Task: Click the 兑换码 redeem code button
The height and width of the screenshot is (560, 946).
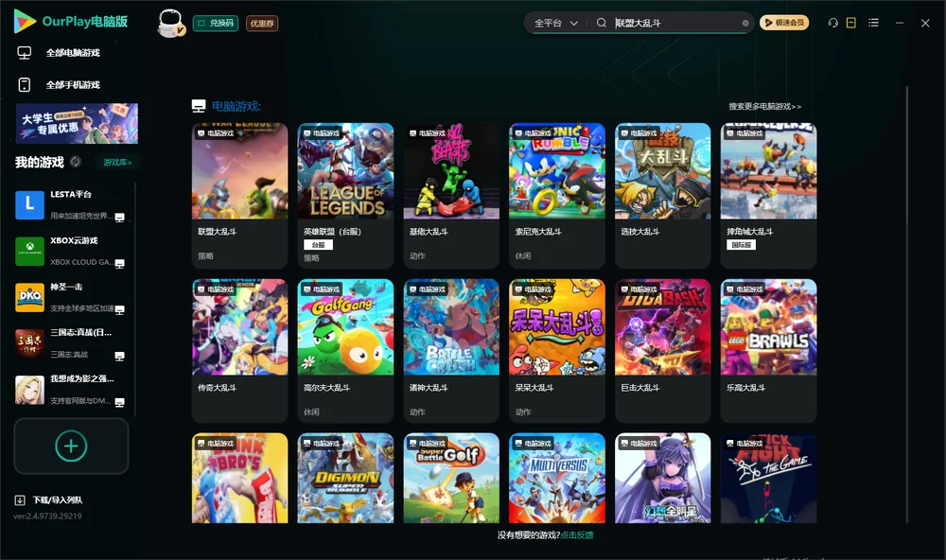Action: [x=216, y=23]
